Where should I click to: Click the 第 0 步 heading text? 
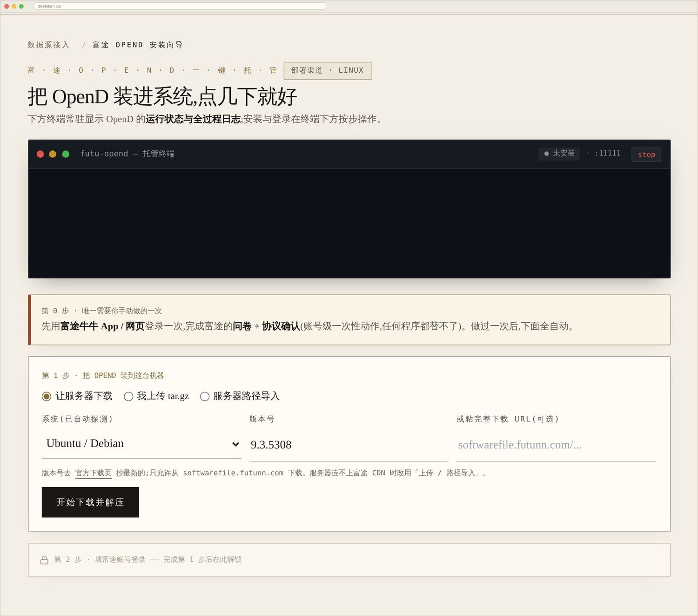(x=101, y=311)
